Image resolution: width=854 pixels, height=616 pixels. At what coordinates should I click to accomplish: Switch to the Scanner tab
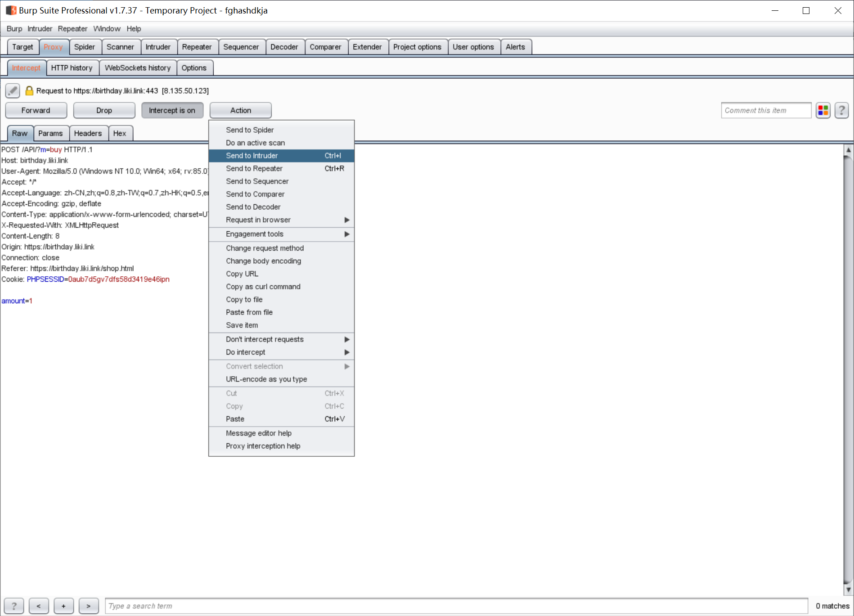tap(120, 47)
